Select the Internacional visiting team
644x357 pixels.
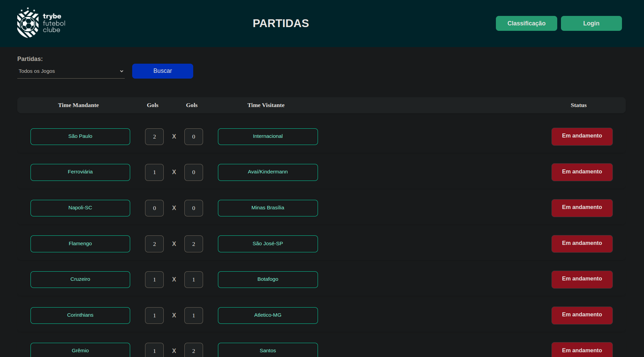[x=267, y=136]
